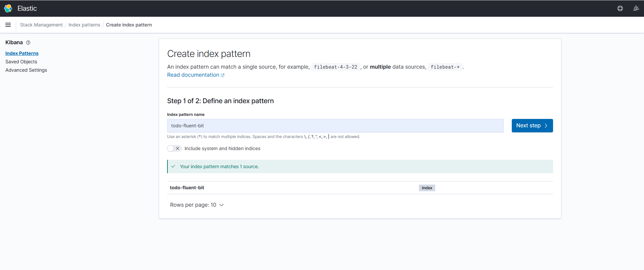This screenshot has width=644, height=270.
Task: Click the Kibana help question icon
Action: pyautogui.click(x=28, y=43)
